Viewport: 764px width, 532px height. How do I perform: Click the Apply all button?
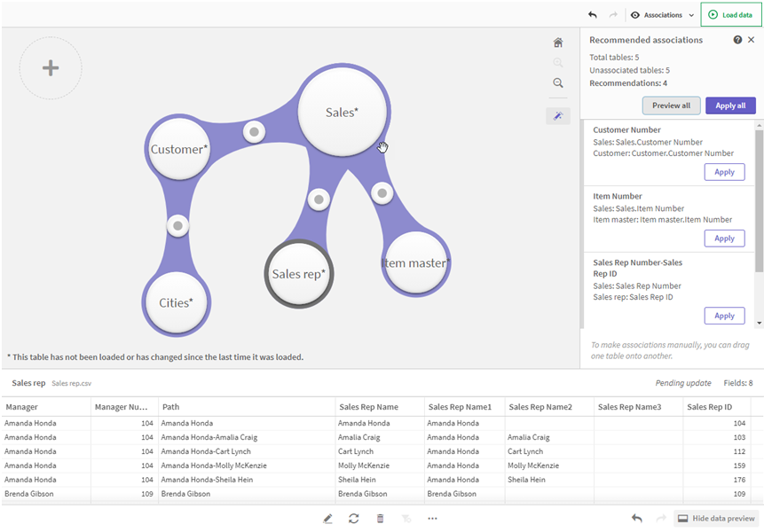point(730,106)
